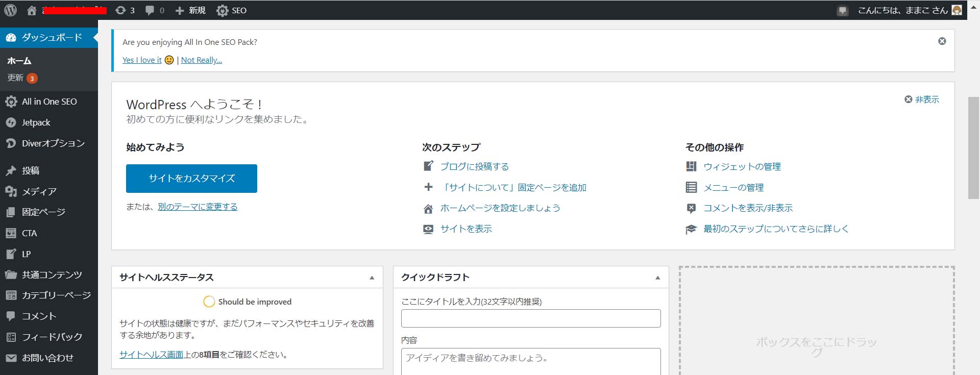Click the comments bubble in admin bar

tap(154, 10)
